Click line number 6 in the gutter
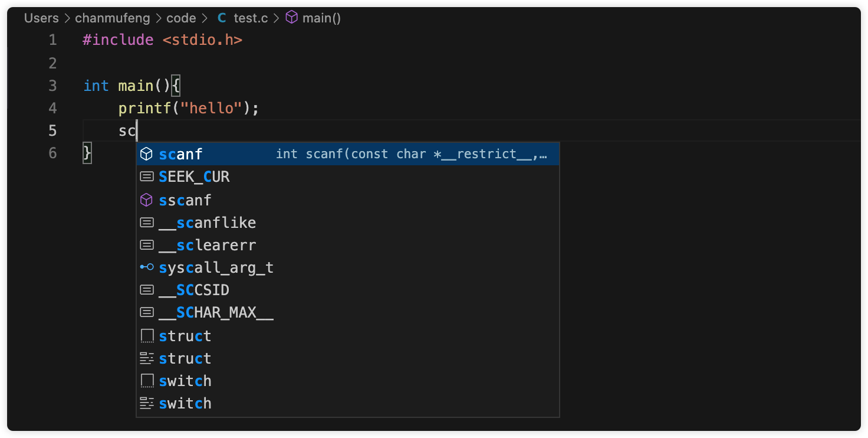Image resolution: width=868 pixels, height=438 pixels. pos(53,153)
